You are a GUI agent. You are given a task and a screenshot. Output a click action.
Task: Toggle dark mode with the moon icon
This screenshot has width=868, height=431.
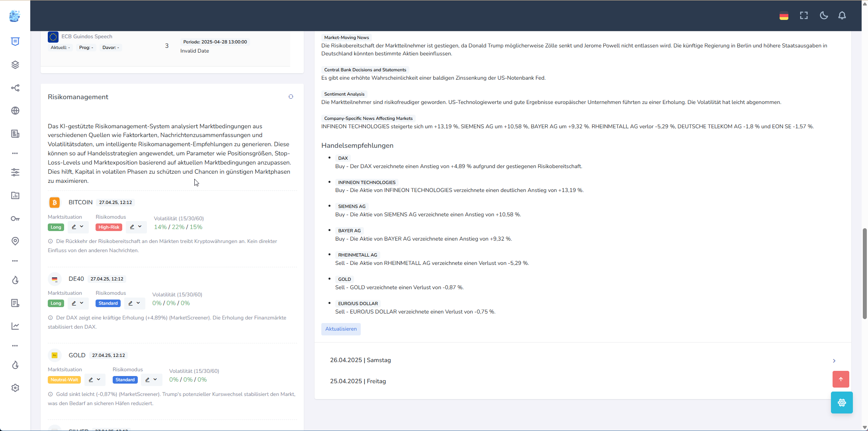click(x=824, y=15)
